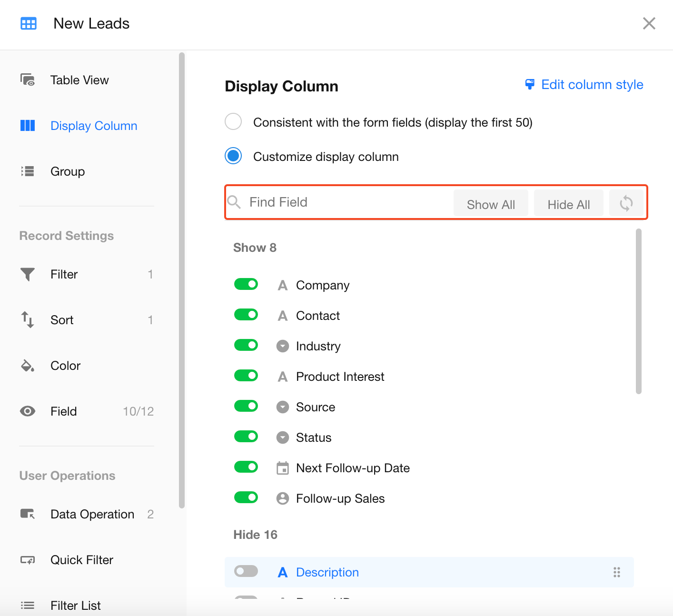Click the Field eye icon in sidebar

point(28,411)
